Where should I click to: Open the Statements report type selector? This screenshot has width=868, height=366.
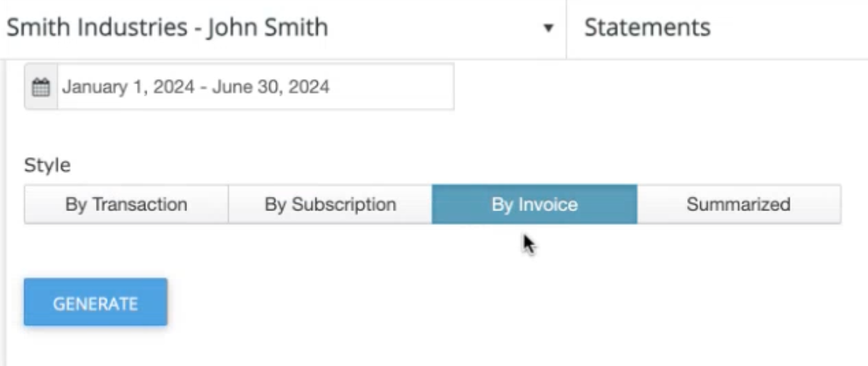tap(718, 28)
